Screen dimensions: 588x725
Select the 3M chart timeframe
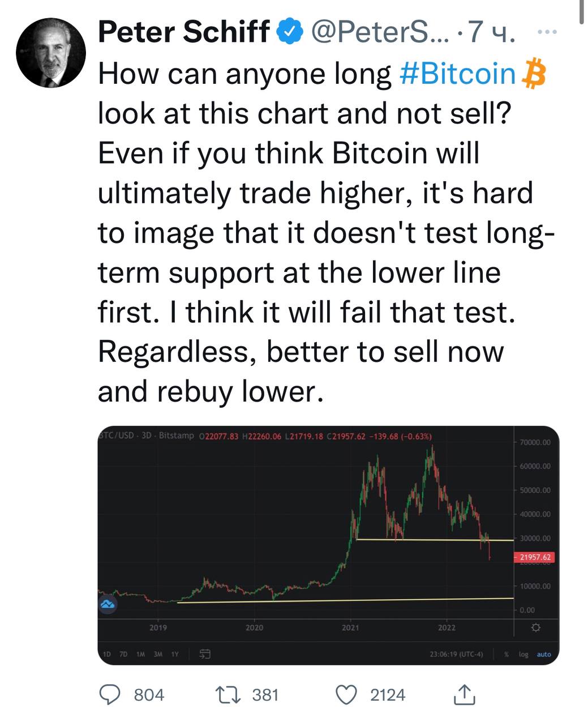[x=158, y=654]
